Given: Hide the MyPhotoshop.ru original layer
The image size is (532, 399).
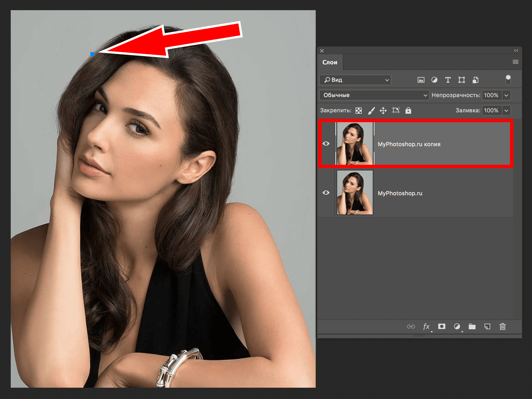Looking at the screenshot, I should [326, 193].
